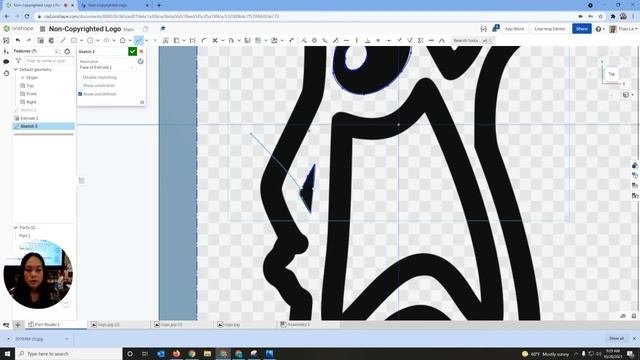The width and height of the screenshot is (640, 360).
Task: Open the Help question mark menu
Action: (x=599, y=29)
